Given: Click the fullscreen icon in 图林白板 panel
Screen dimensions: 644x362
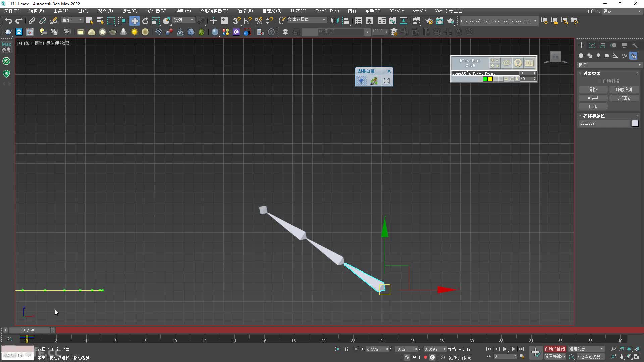Looking at the screenshot, I should pyautogui.click(x=386, y=81).
